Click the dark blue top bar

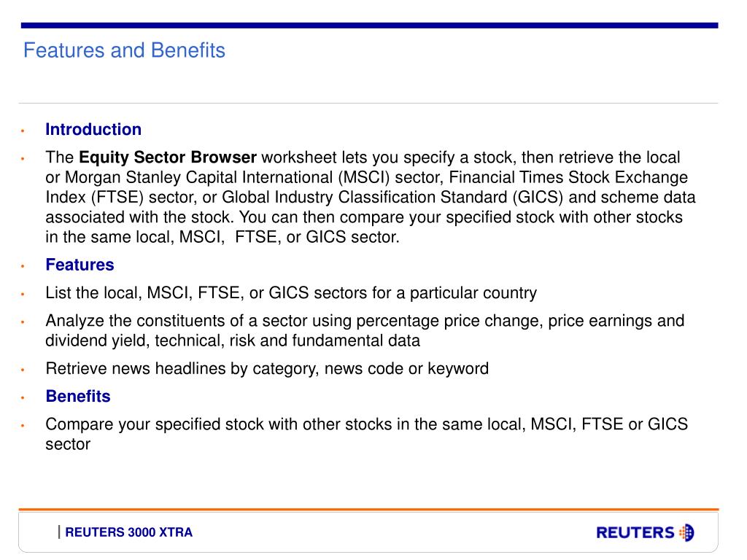[x=369, y=26]
